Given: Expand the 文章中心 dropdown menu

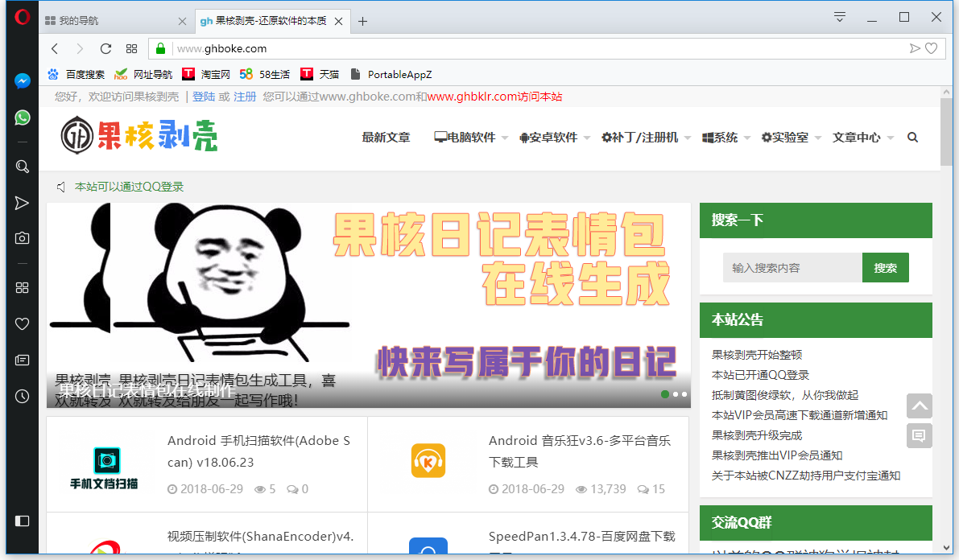Looking at the screenshot, I should 862,138.
